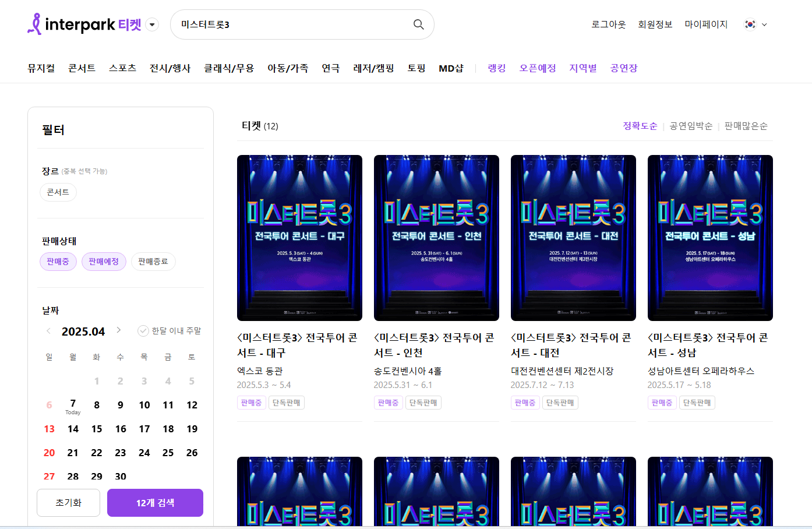Viewport: 812px width, 529px height.
Task: Go to next month in the calendar
Action: click(119, 331)
